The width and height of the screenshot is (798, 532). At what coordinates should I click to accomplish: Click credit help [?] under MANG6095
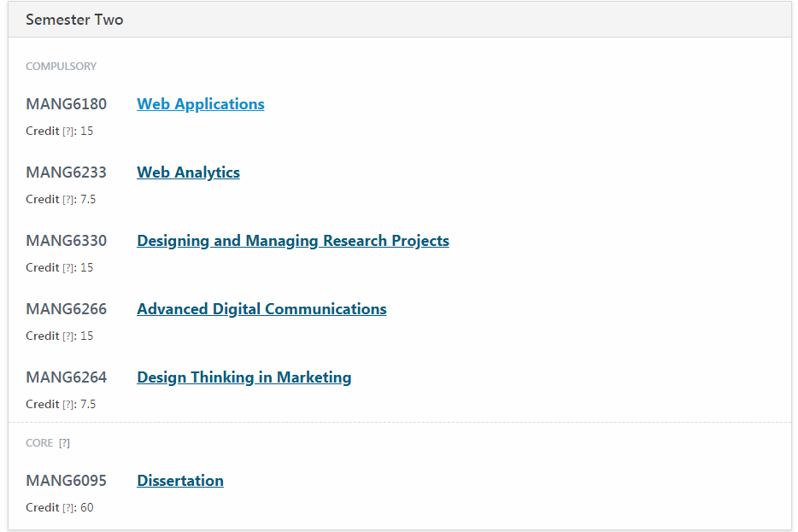pyautogui.click(x=68, y=508)
